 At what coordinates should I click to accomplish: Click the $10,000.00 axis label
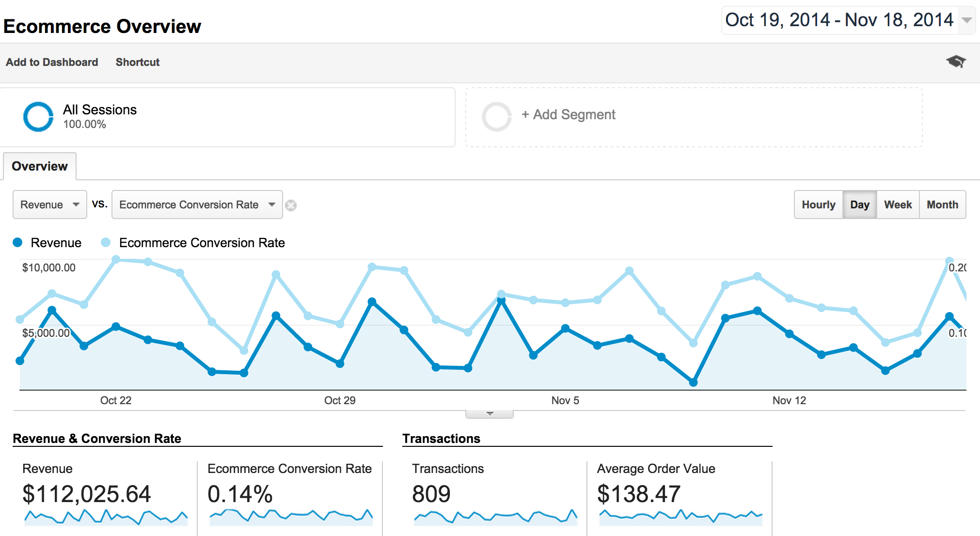click(49, 268)
